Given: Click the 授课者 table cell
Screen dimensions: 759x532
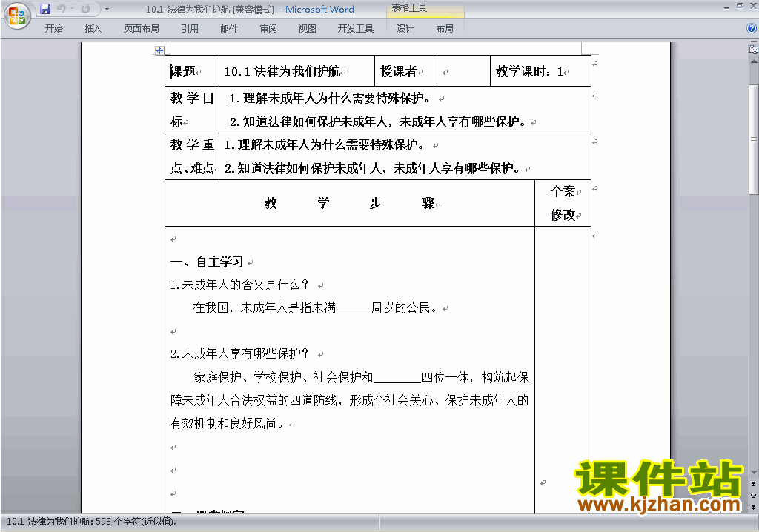Looking at the screenshot, I should (405, 71).
